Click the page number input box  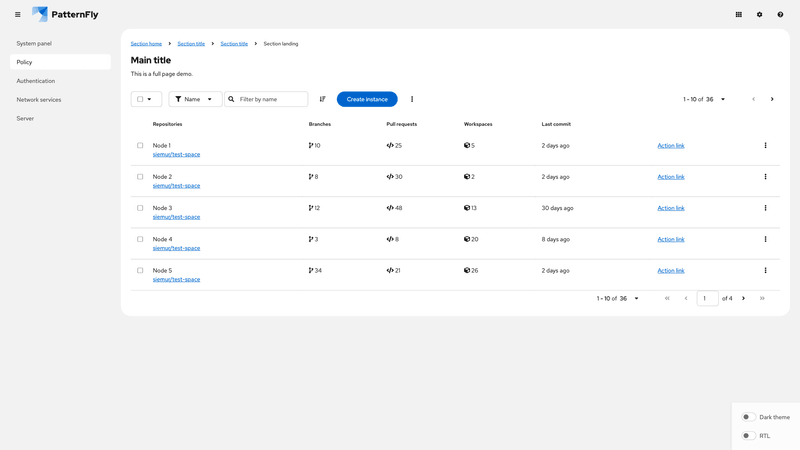[707, 298]
